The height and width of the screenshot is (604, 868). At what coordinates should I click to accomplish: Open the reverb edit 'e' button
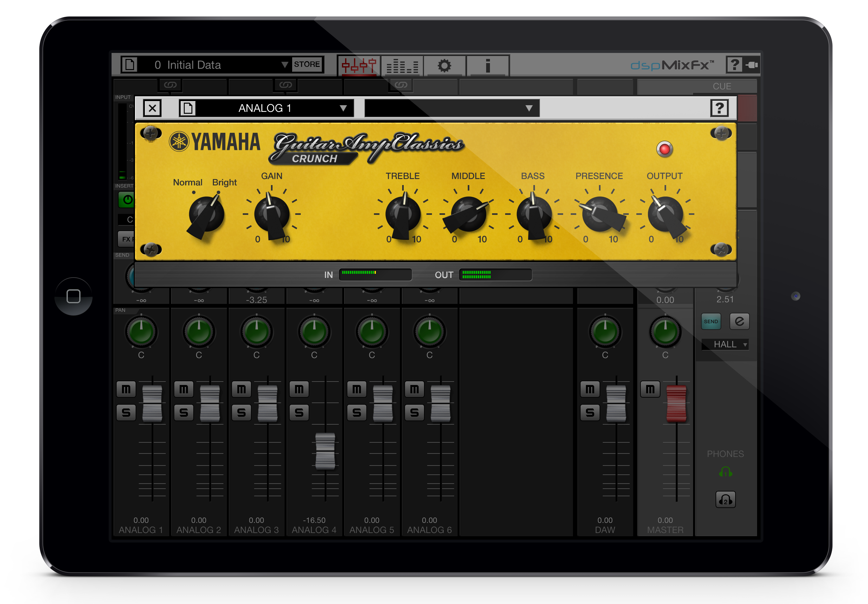click(739, 322)
